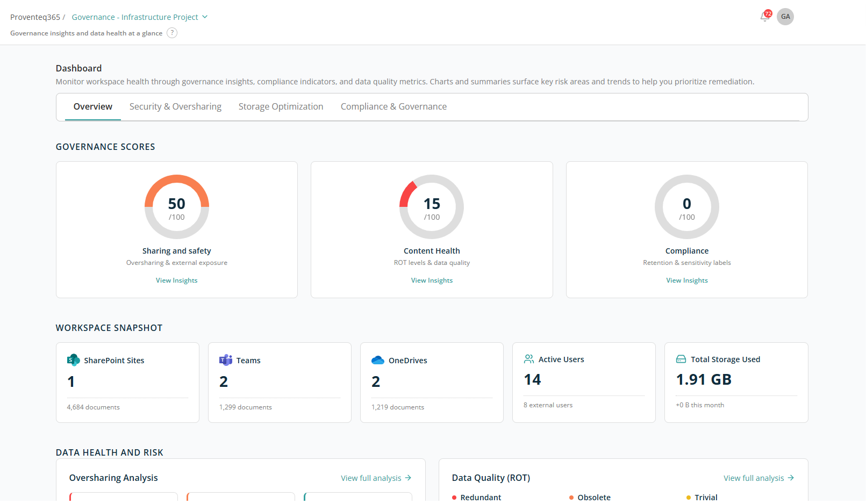Expand the Governance - Infrastructure Project dropdown
The image size is (866, 504).
[140, 17]
